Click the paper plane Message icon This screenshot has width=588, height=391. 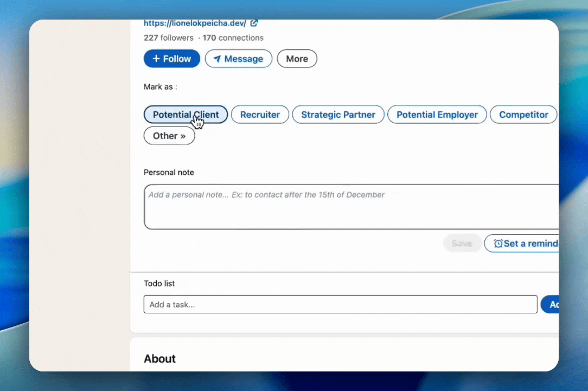(x=217, y=59)
